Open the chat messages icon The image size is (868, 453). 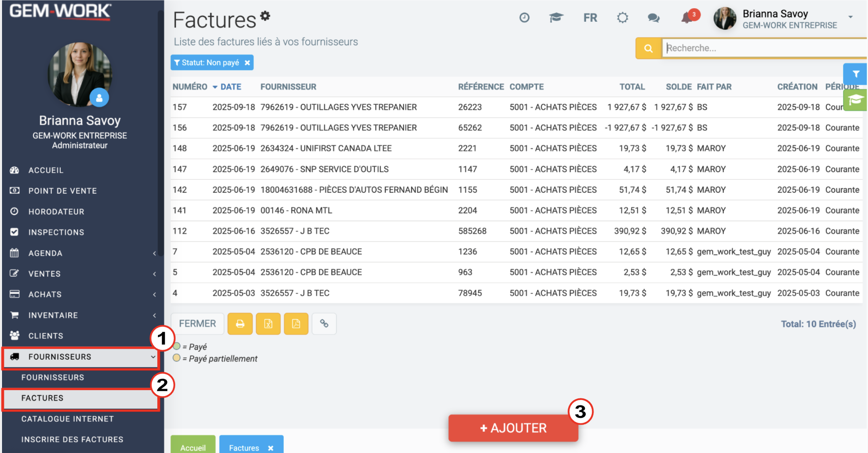click(653, 18)
